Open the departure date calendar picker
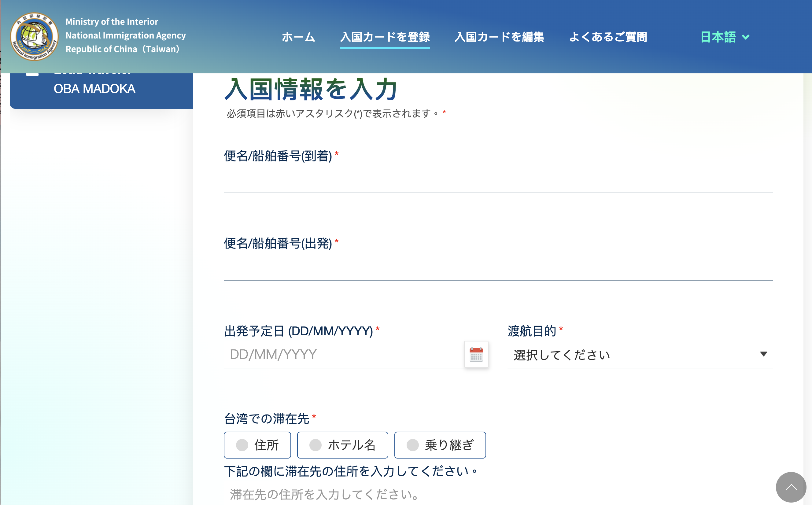Image resolution: width=812 pixels, height=505 pixels. pyautogui.click(x=476, y=354)
